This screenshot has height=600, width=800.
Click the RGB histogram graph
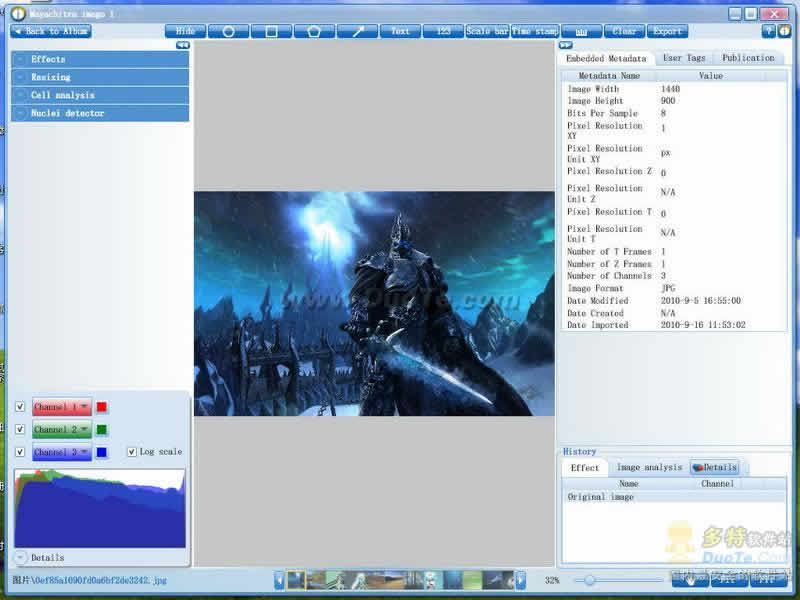[x=100, y=508]
